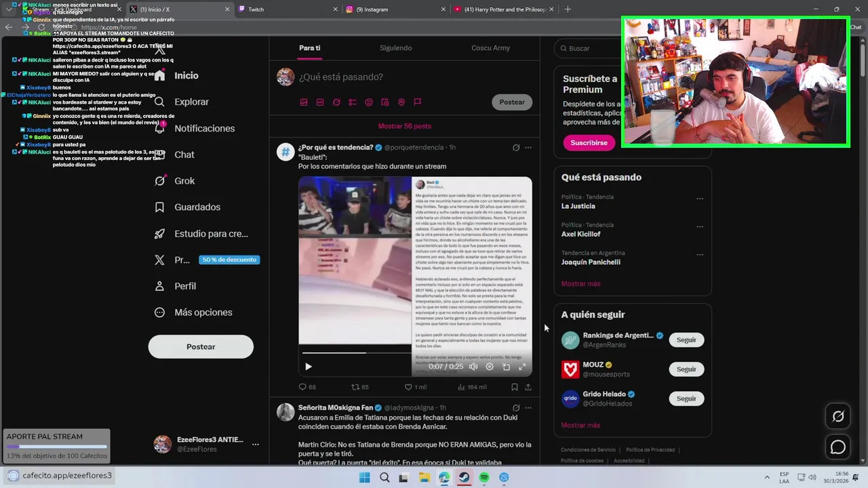Image resolution: width=868 pixels, height=488 pixels.
Task: Open the Inicio home link in sidebar
Action: click(177, 75)
